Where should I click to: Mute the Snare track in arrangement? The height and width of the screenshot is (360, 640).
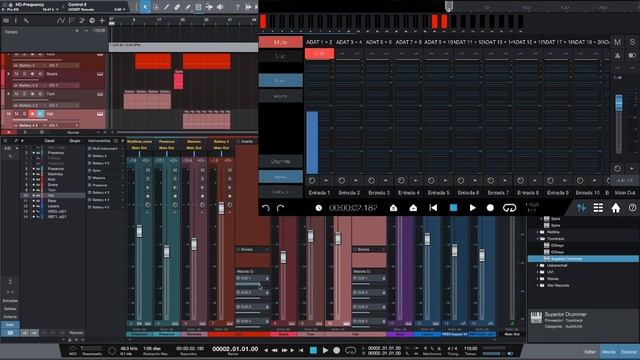[x=16, y=74]
